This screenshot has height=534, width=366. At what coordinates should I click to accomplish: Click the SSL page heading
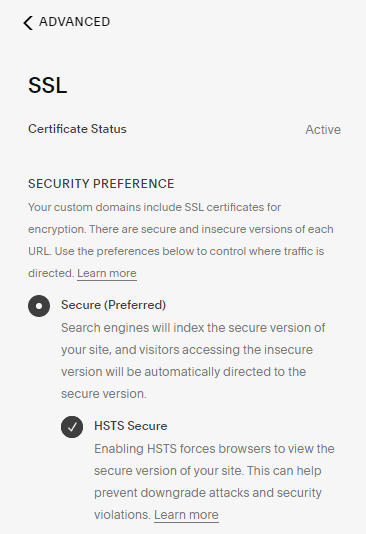pos(48,85)
